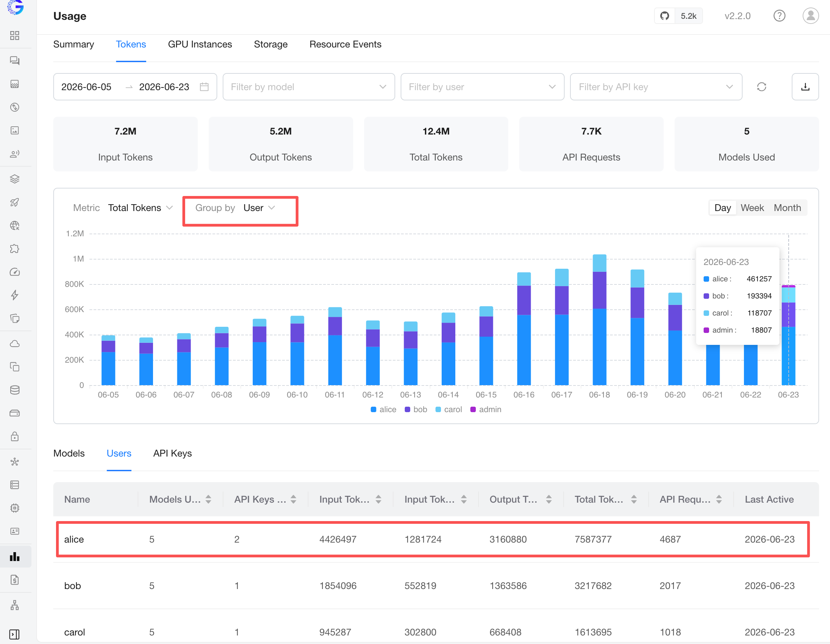This screenshot has width=830, height=644.
Task: Switch chart granularity to Week
Action: click(752, 208)
